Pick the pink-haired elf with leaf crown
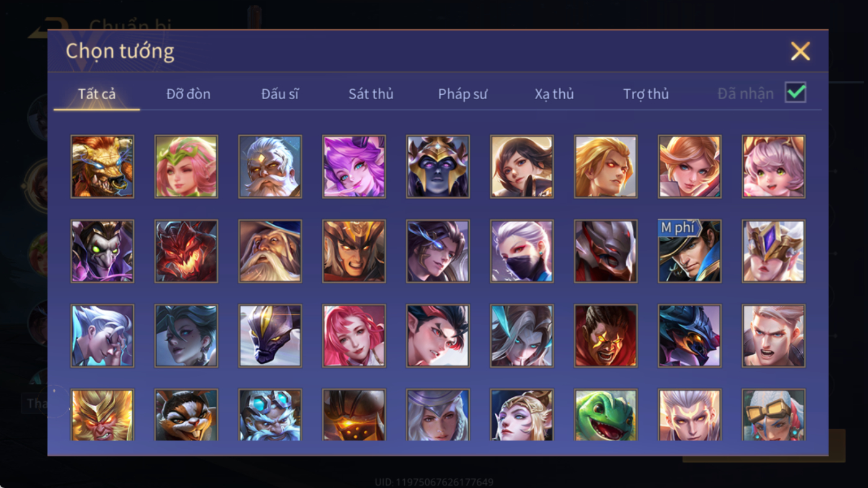This screenshot has width=868, height=488. point(186,167)
